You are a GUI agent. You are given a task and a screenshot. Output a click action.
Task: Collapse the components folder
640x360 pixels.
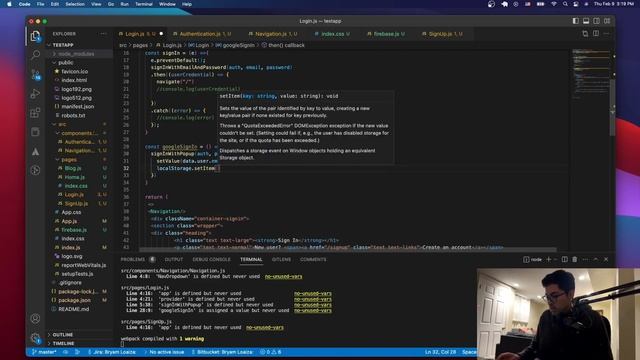click(78, 133)
